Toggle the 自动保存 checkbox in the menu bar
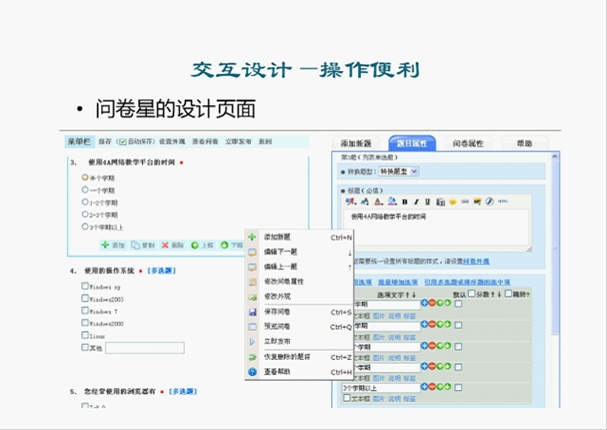Screen dimensions: 607x430 click(x=122, y=142)
